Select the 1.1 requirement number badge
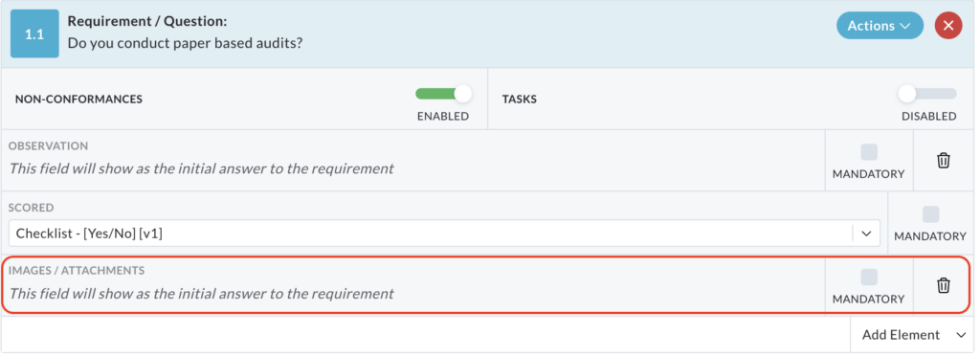 34,34
